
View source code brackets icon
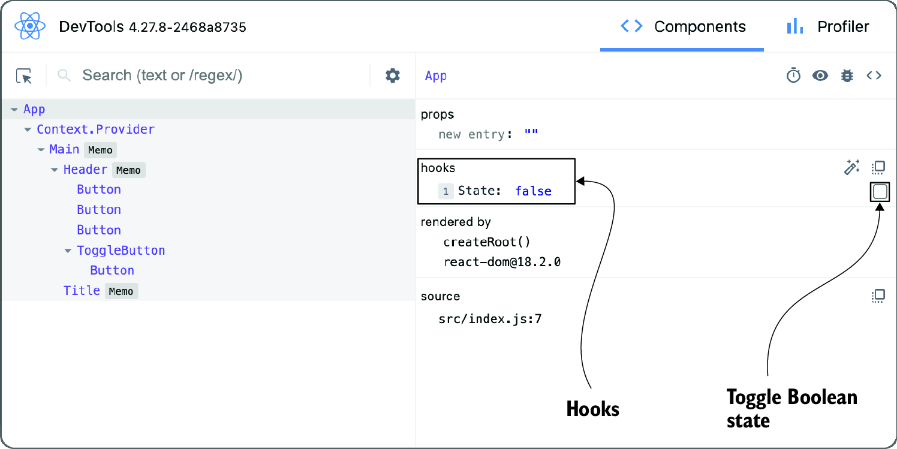pos(874,76)
